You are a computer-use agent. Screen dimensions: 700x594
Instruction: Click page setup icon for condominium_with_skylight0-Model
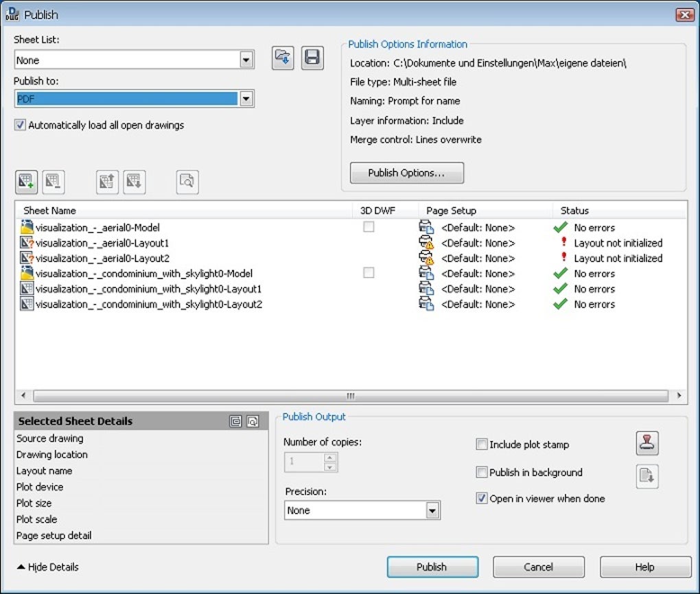tap(426, 273)
